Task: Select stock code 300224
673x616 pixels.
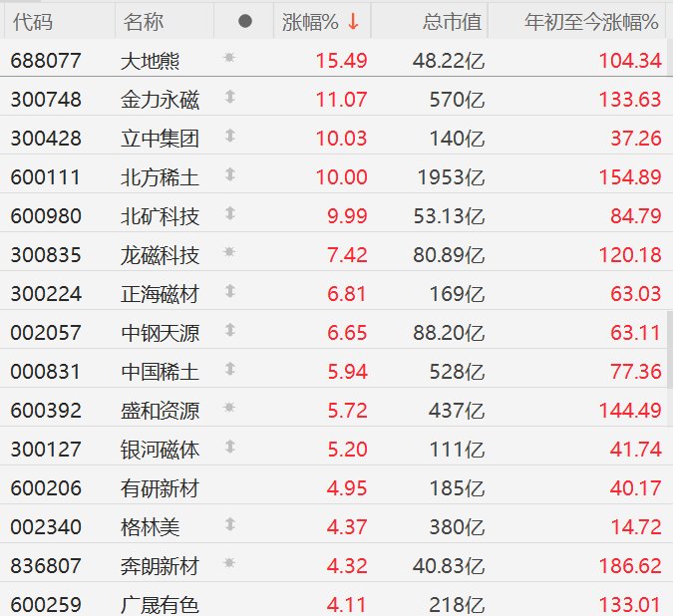Action: [x=46, y=294]
